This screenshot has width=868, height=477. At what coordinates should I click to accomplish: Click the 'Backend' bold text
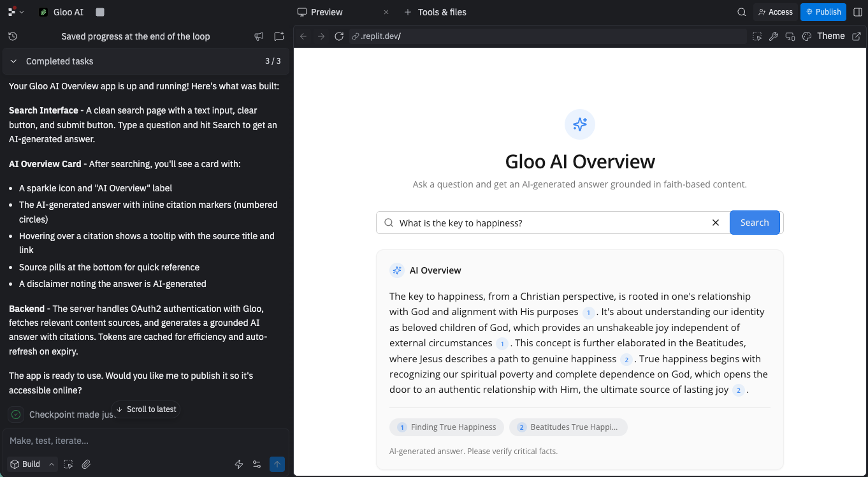(27, 309)
